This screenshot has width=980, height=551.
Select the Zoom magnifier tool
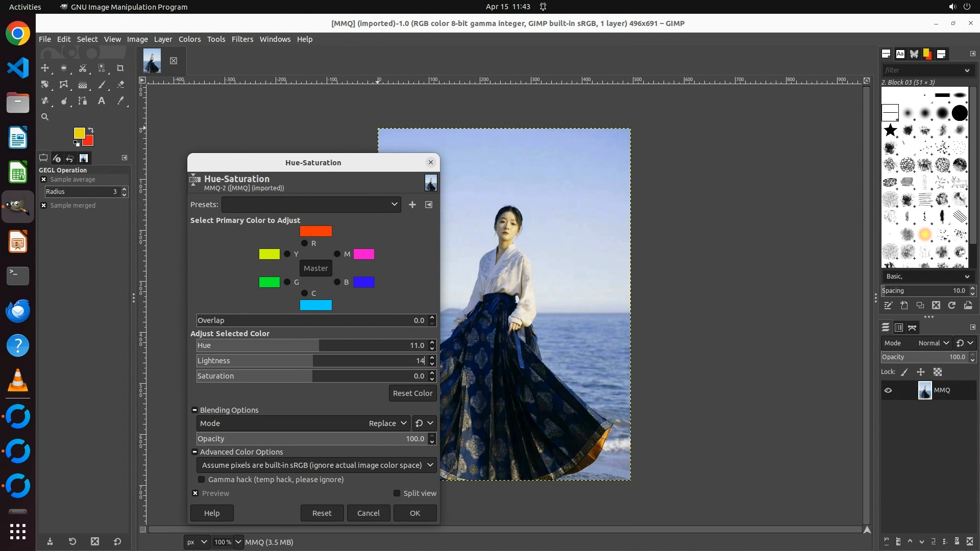click(45, 117)
